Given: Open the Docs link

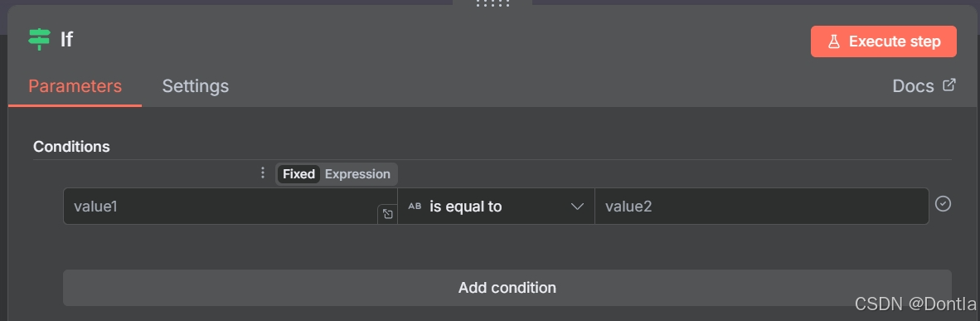Looking at the screenshot, I should 913,85.
